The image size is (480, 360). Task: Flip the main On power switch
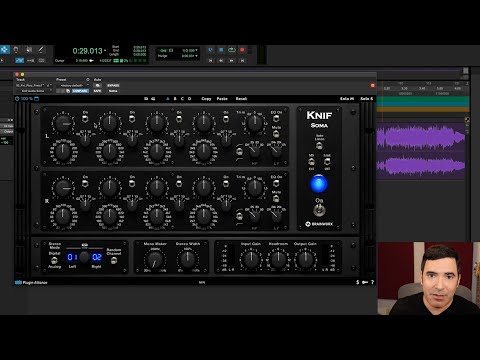(x=319, y=211)
